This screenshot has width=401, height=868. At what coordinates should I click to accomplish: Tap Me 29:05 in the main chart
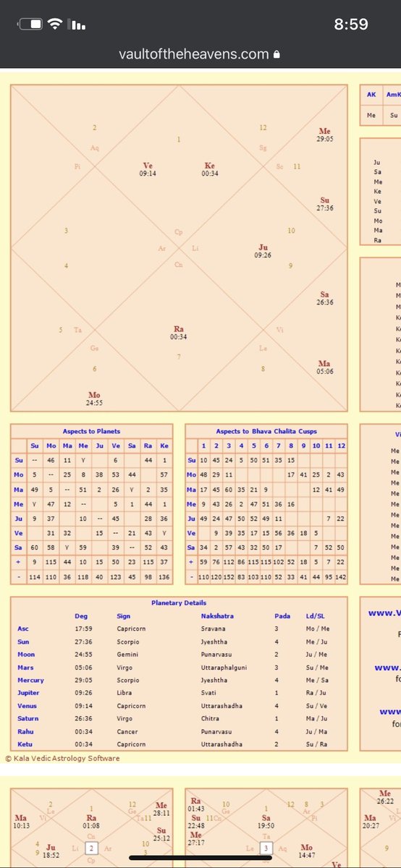coord(326,135)
